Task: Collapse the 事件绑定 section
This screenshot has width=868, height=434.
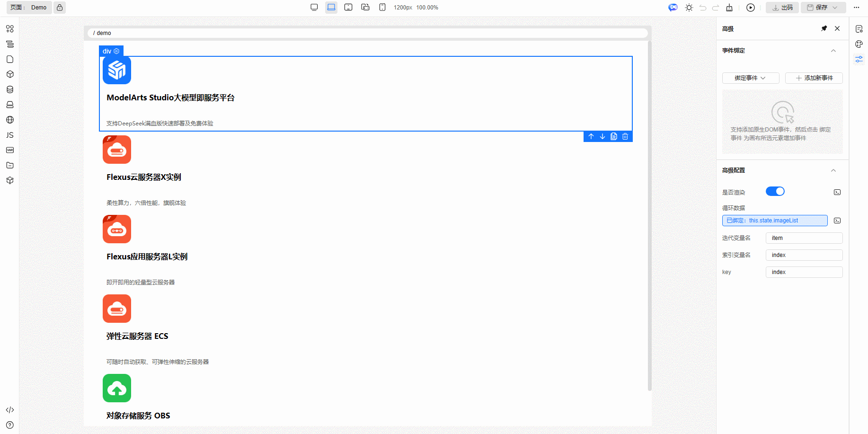Action: pos(833,51)
